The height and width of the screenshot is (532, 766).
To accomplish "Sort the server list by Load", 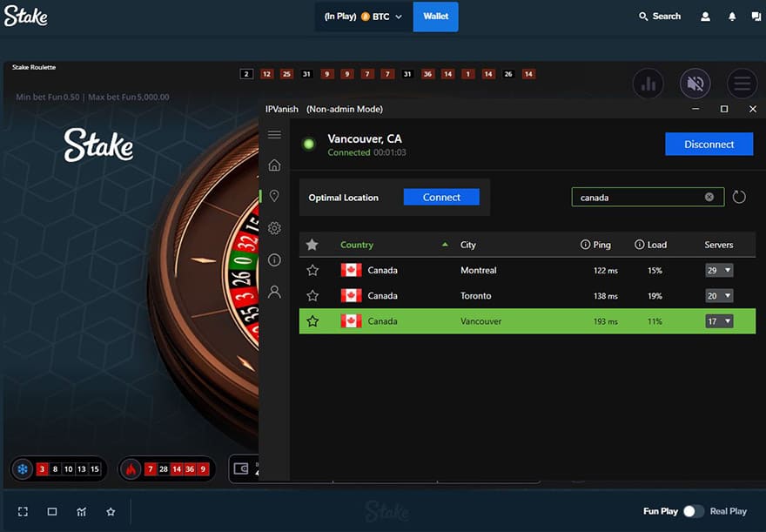I will (657, 245).
